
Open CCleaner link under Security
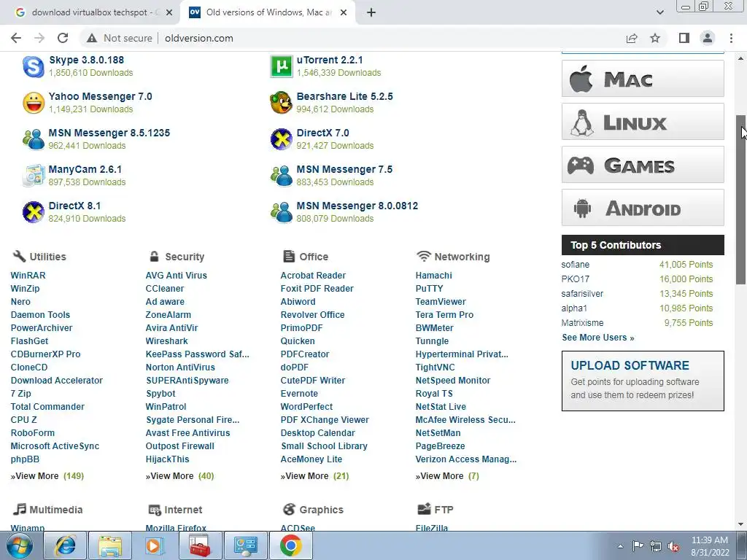(164, 289)
